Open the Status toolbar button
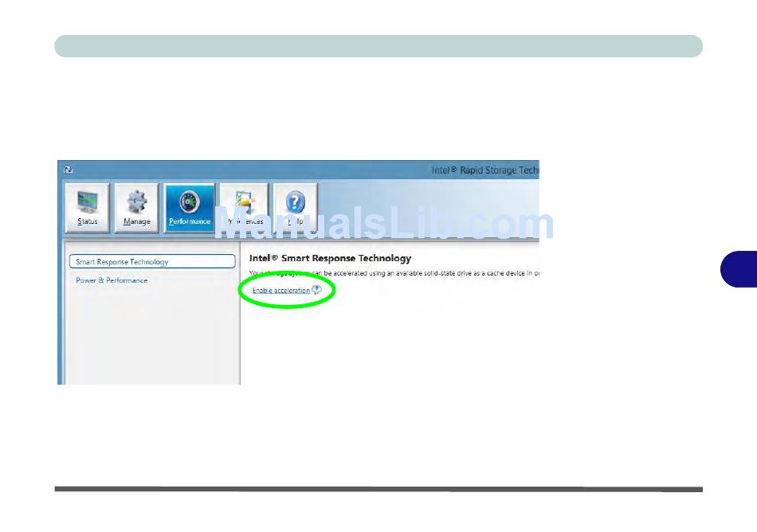This screenshot has height=532, width=757. click(88, 208)
